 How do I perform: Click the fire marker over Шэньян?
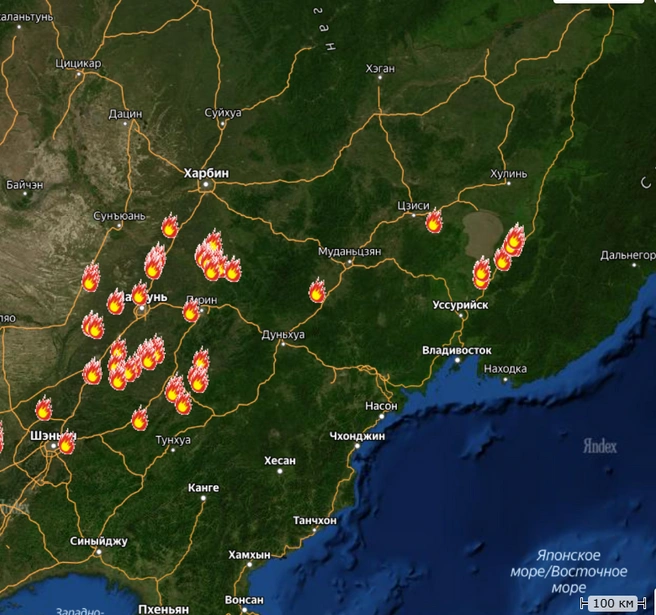[67, 442]
